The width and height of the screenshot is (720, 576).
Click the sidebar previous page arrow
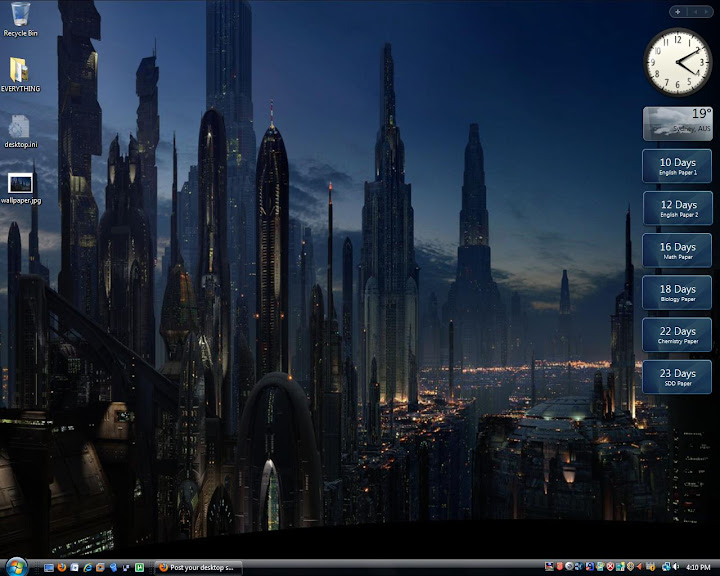tap(695, 12)
